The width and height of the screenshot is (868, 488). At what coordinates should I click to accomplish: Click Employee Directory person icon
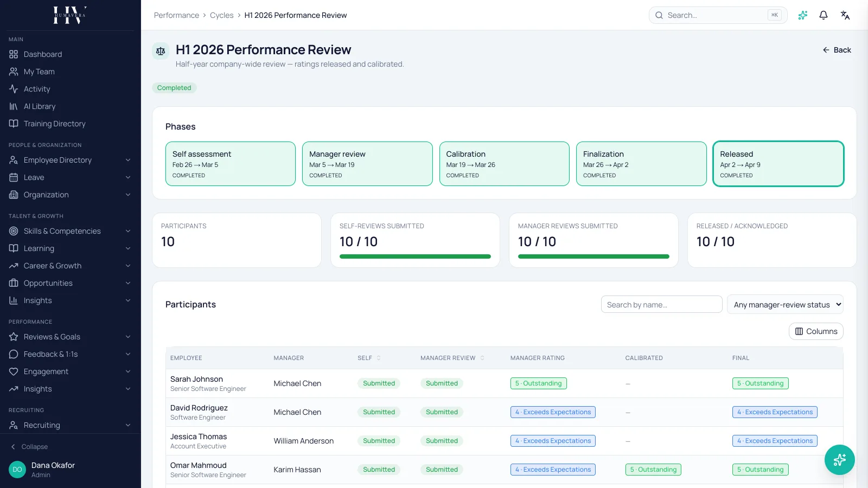(14, 160)
